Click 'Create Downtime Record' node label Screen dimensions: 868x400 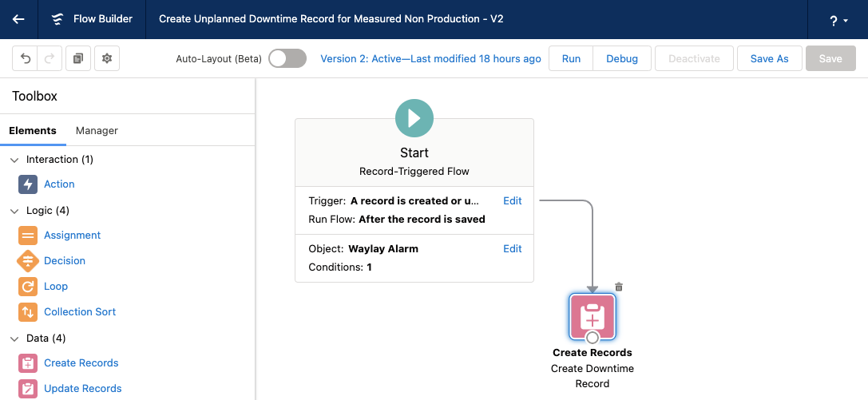pyautogui.click(x=593, y=376)
